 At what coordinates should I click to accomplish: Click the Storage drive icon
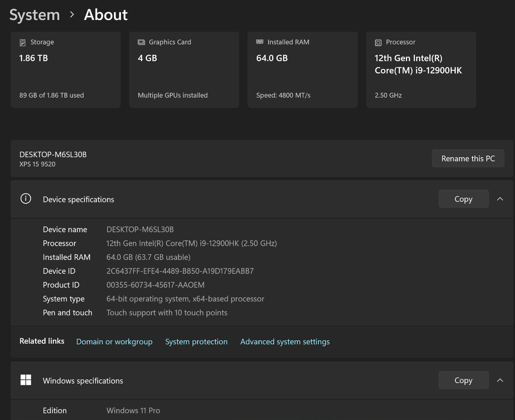coord(23,43)
